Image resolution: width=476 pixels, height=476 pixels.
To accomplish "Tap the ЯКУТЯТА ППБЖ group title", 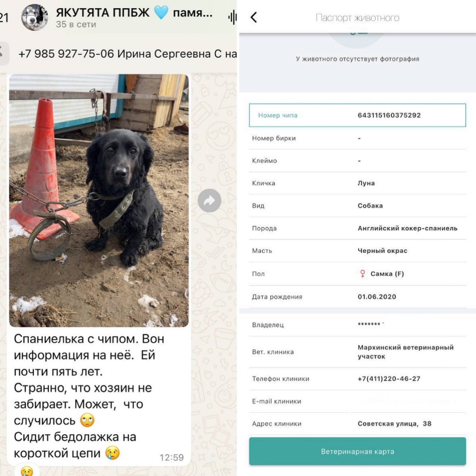I will pos(134,13).
